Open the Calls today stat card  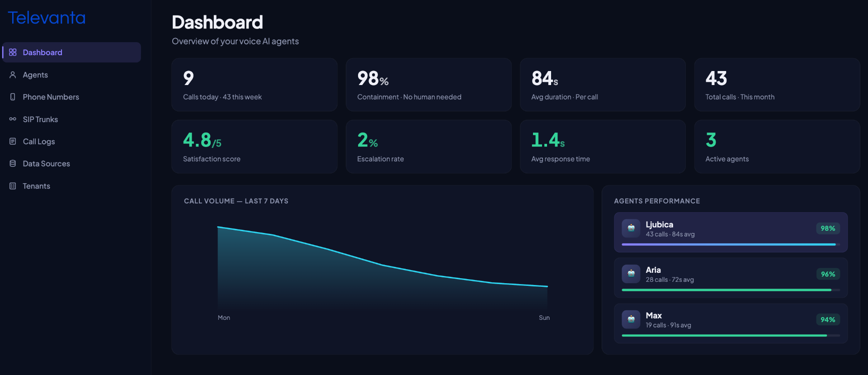255,85
